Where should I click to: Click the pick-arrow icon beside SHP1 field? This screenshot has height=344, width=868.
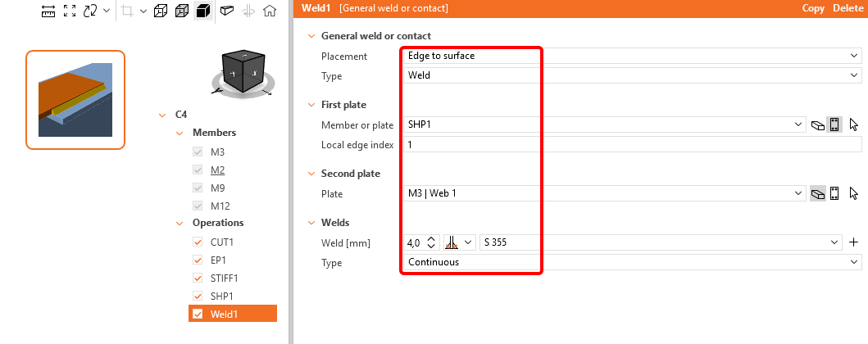coord(853,125)
